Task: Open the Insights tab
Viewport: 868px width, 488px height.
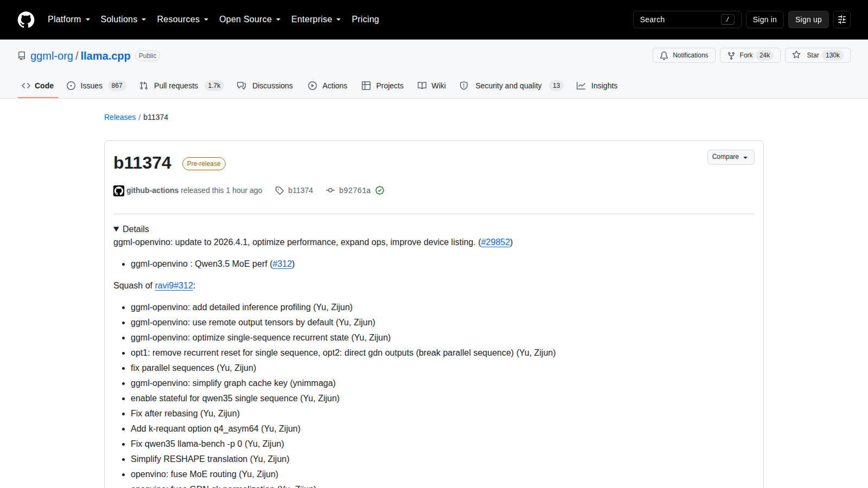Action: coord(597,86)
